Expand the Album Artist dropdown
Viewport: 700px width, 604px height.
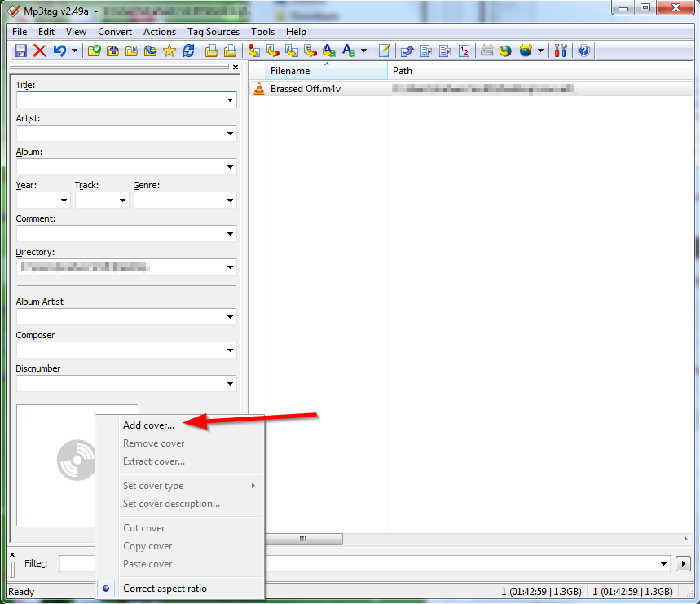pos(230,317)
